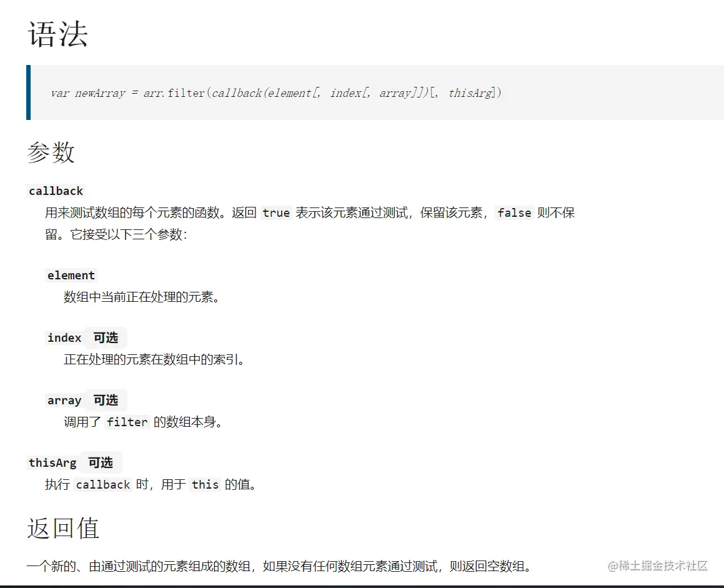
Task: Select the index parameter term
Action: coord(64,337)
